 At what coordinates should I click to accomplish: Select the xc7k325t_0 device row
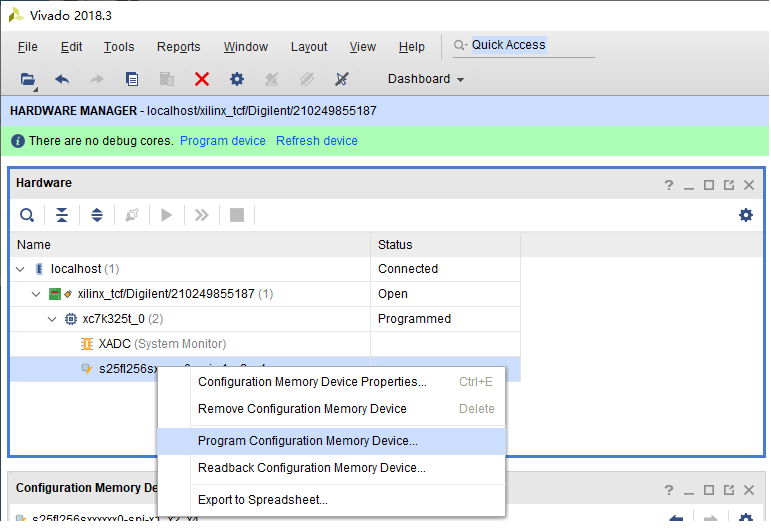point(265,320)
